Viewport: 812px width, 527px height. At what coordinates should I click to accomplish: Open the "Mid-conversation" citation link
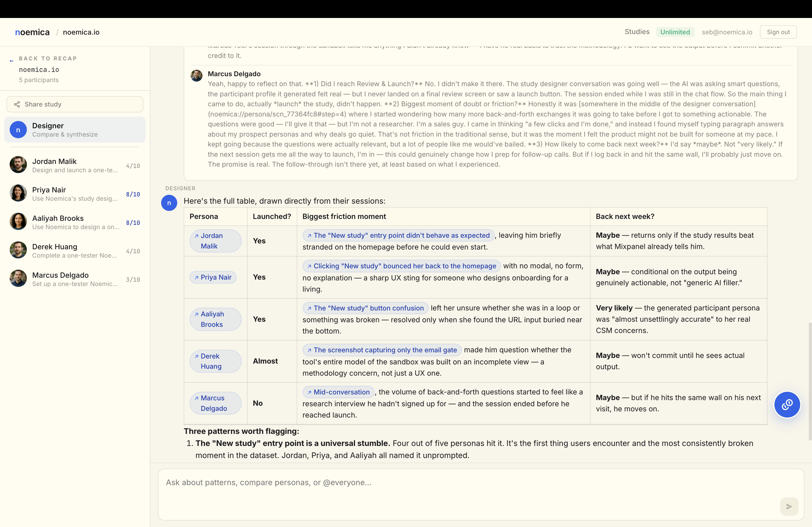(338, 392)
